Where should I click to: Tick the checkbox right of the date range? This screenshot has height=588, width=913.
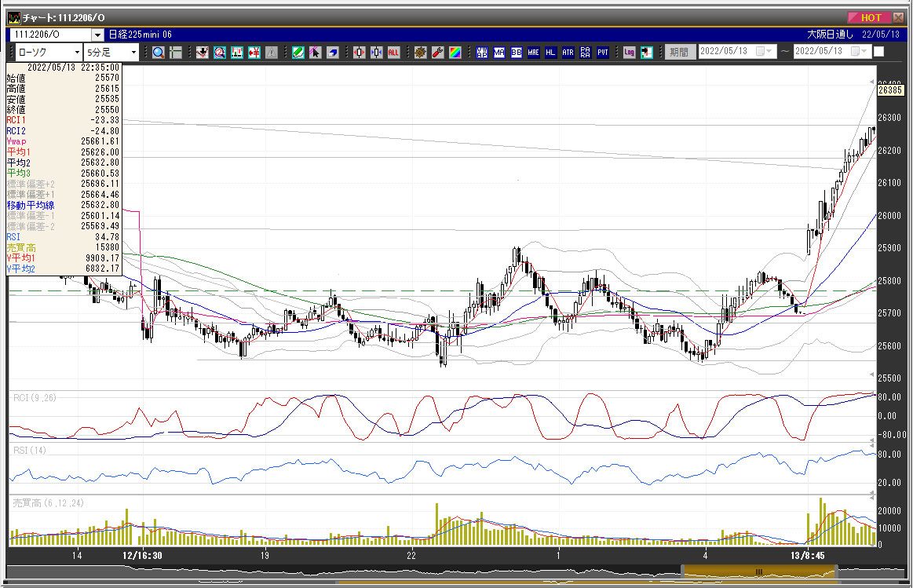click(x=878, y=52)
